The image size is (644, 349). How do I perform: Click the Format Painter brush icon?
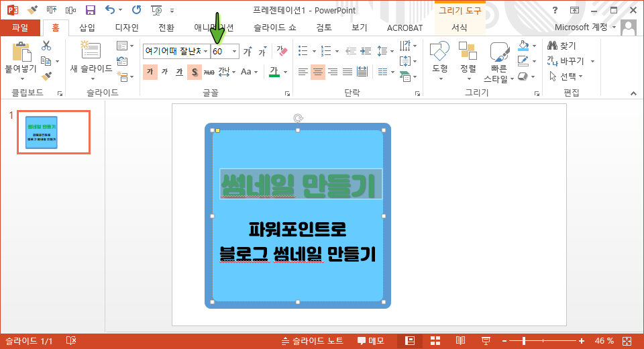(46, 76)
